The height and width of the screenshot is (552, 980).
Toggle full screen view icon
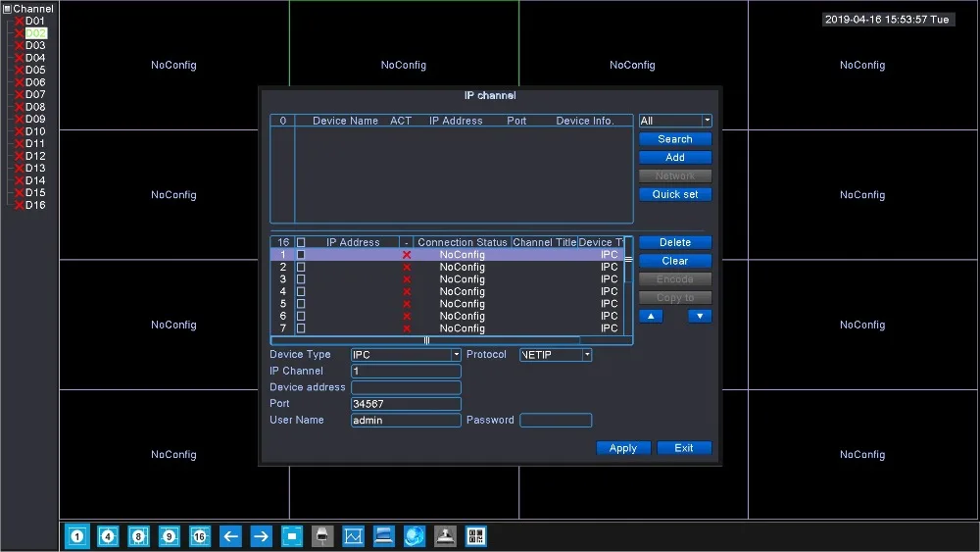pyautogui.click(x=292, y=536)
